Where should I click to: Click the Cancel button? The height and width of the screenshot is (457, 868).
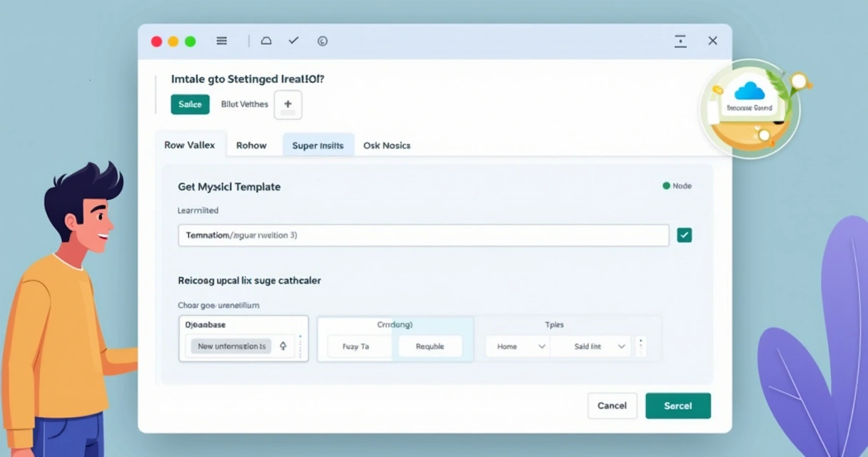(612, 406)
